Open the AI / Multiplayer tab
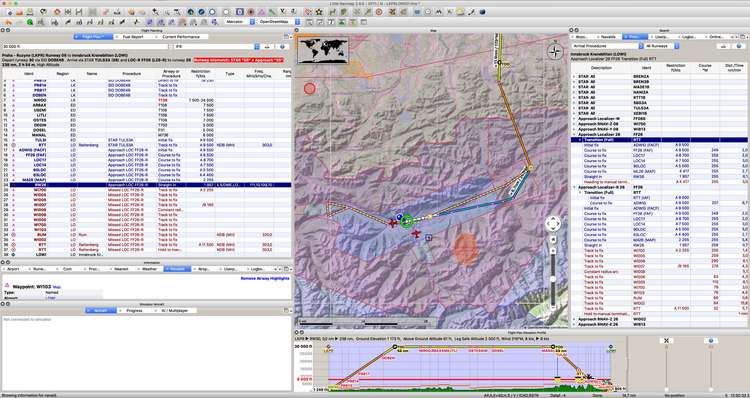 click(174, 310)
